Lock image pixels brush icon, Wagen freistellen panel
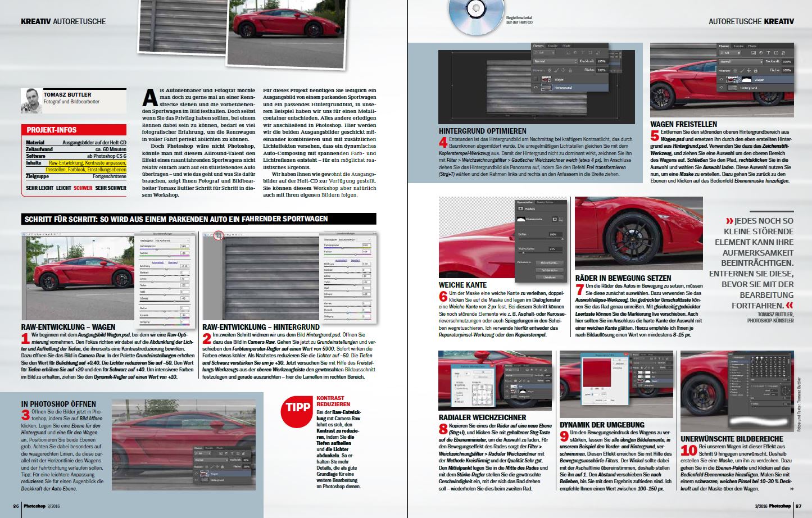Screen dimensions: 812x518 point(742,70)
